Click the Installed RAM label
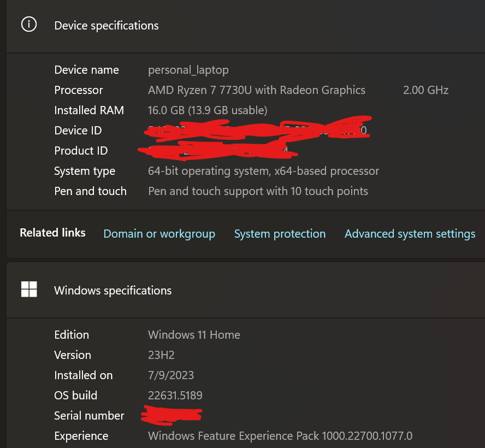 pos(89,110)
